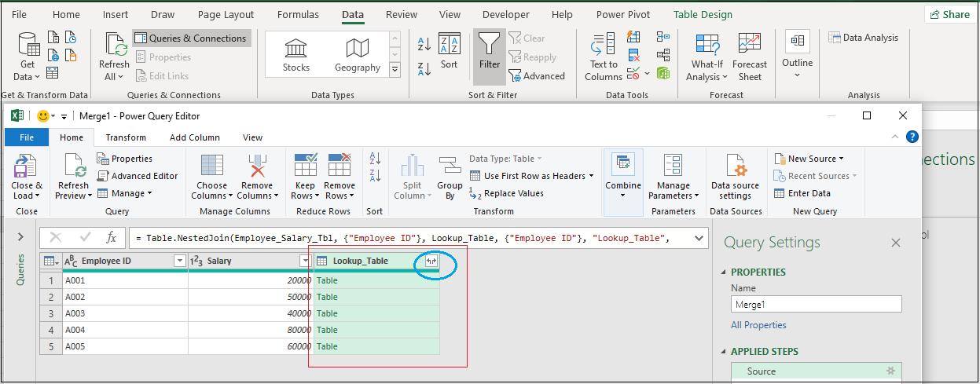Select the Stocks data type
This screenshot has height=384, width=980.
pyautogui.click(x=296, y=55)
